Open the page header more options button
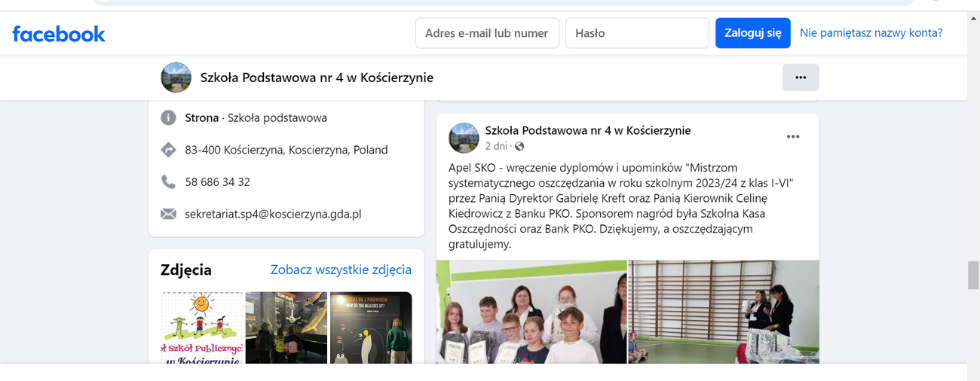The image size is (980, 381). click(801, 78)
